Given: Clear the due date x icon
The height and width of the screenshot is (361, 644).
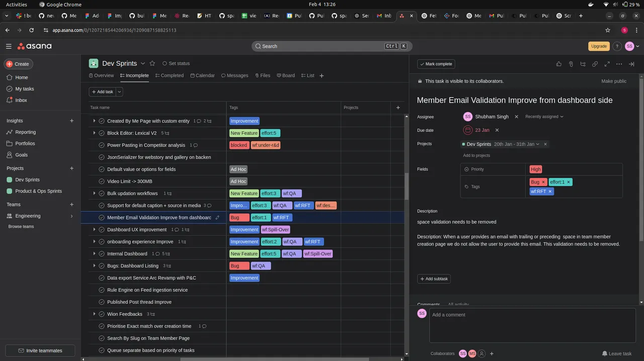Looking at the screenshot, I should [x=497, y=130].
